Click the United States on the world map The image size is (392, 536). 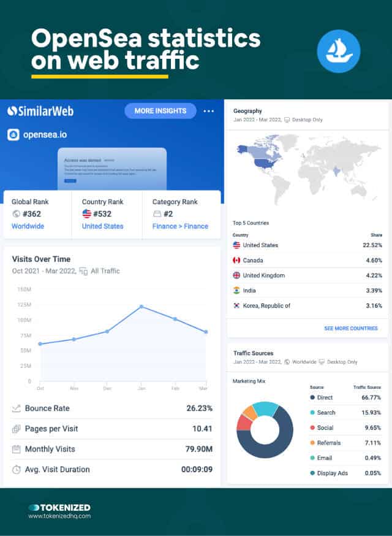point(263,164)
